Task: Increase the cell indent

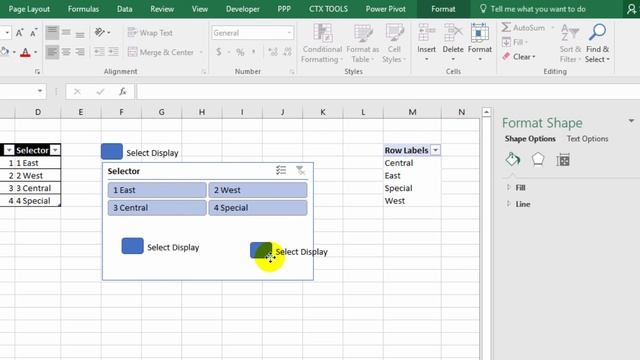Action: tap(113, 52)
